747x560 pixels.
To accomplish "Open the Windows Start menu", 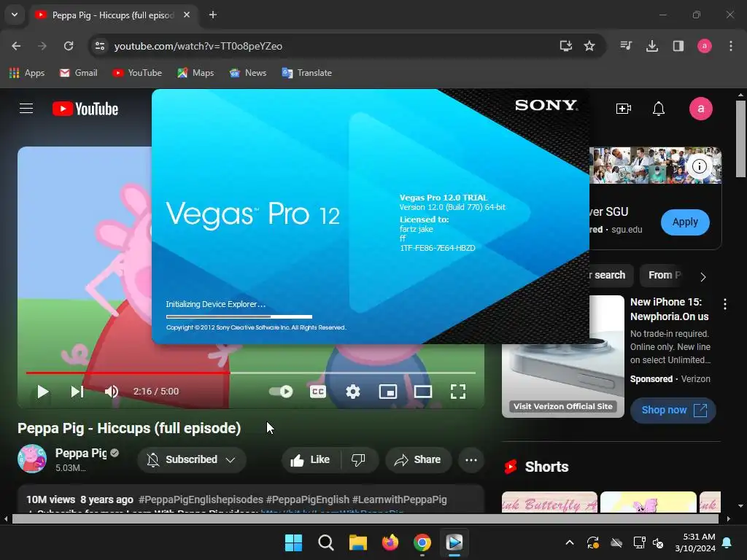I will (293, 542).
